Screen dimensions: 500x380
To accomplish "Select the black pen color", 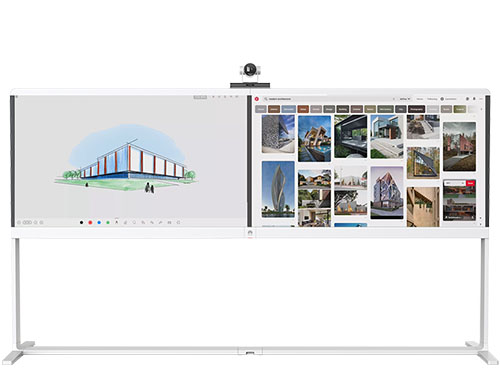I will [x=81, y=222].
